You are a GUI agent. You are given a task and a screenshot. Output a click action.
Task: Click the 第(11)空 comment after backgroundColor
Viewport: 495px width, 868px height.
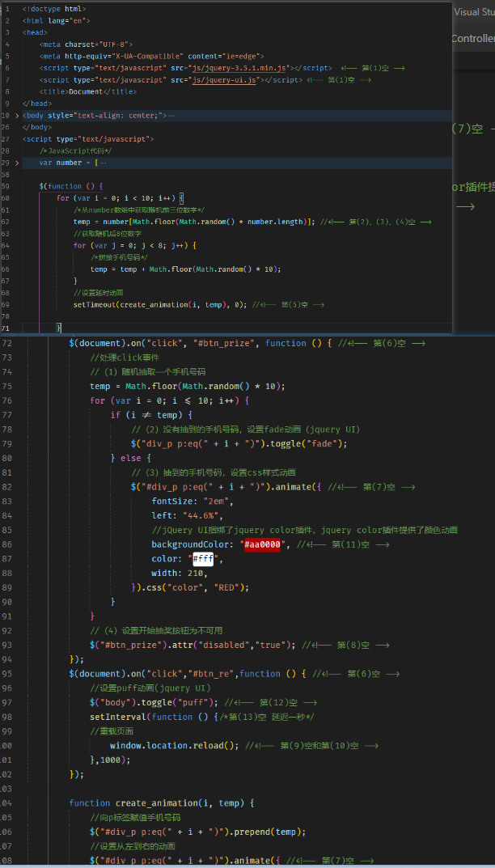[x=343, y=544]
